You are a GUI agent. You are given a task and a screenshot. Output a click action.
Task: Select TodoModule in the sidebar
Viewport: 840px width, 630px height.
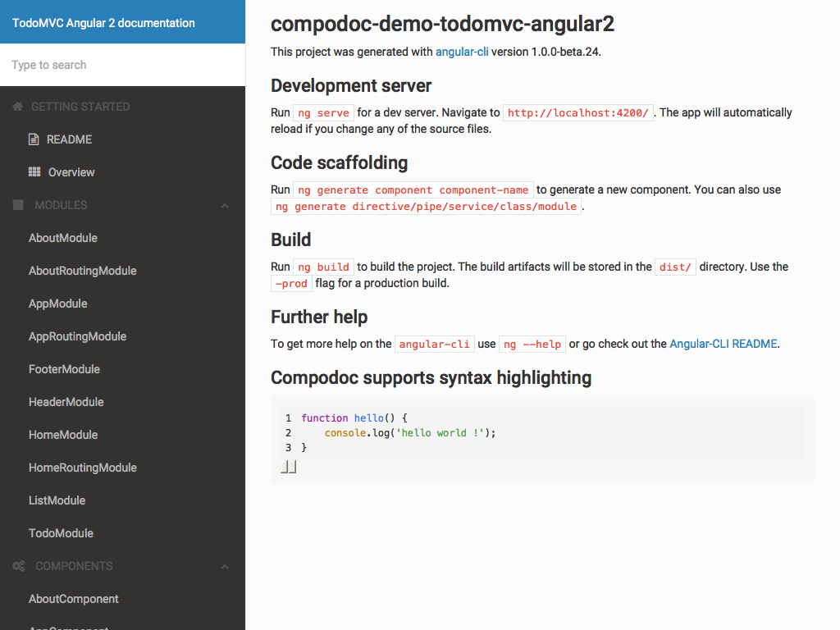coord(61,533)
